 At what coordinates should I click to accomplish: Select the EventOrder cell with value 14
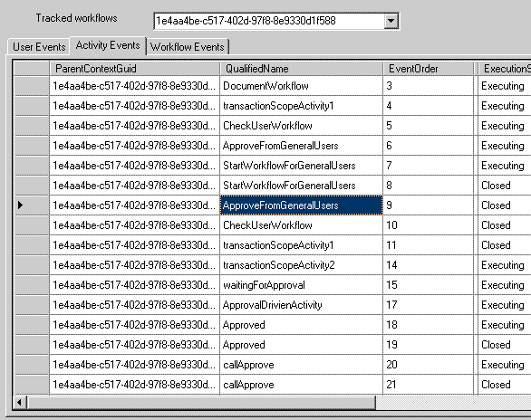[x=428, y=265]
